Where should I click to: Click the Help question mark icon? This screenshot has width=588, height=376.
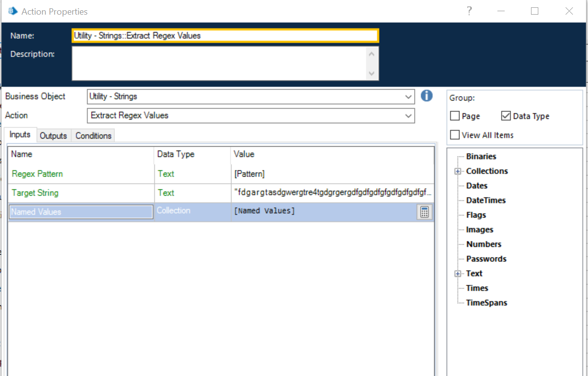(469, 11)
